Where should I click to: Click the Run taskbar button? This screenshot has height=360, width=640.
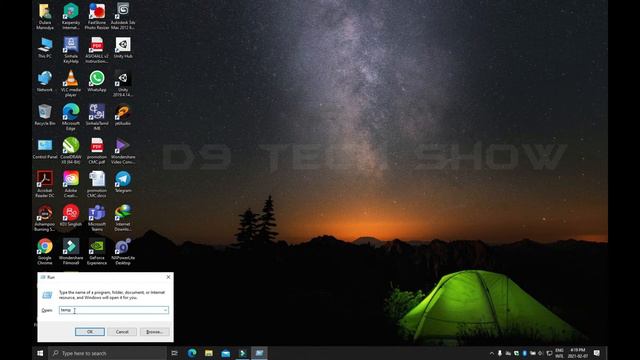(259, 353)
